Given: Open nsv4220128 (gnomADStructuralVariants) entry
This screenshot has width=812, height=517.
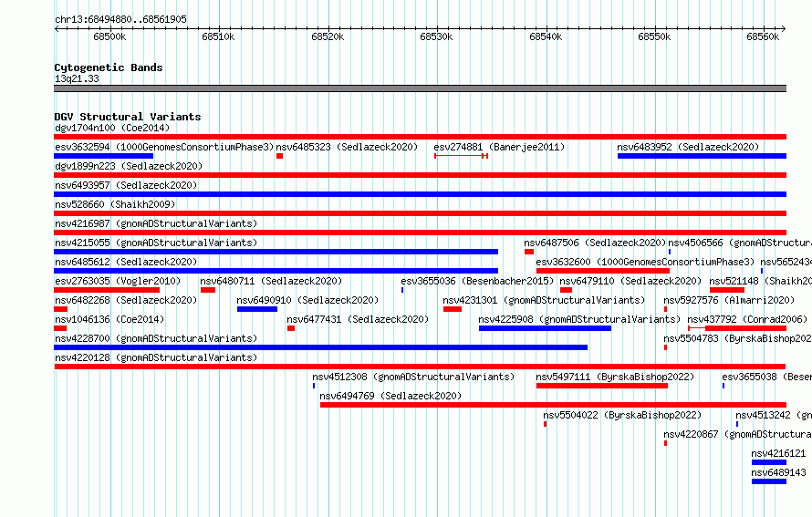Looking at the screenshot, I should 156,357.
